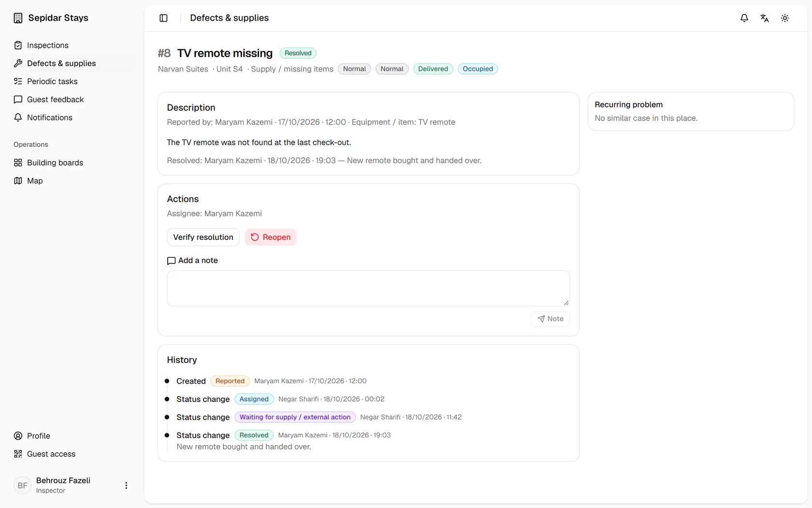
Task: Click the Resolved status badge in title
Action: click(298, 53)
